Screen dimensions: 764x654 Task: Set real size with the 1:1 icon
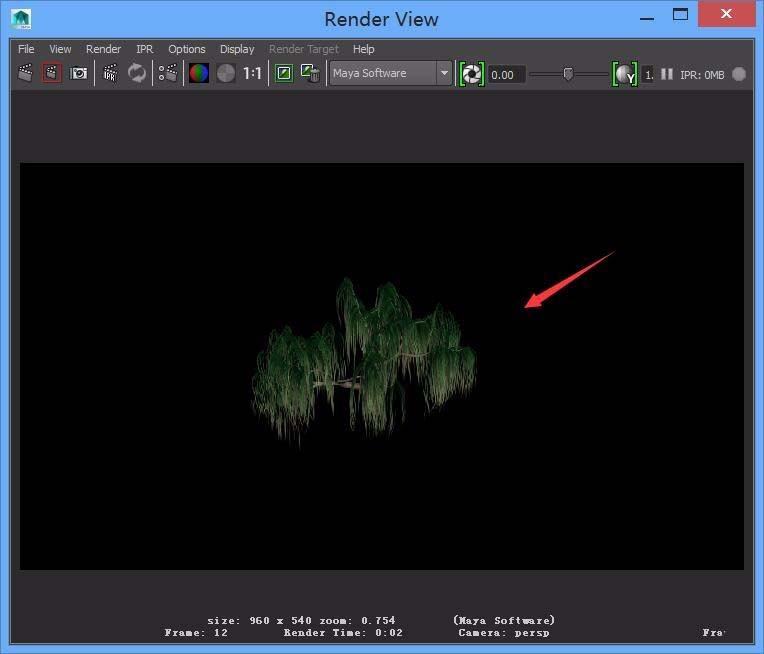(252, 74)
